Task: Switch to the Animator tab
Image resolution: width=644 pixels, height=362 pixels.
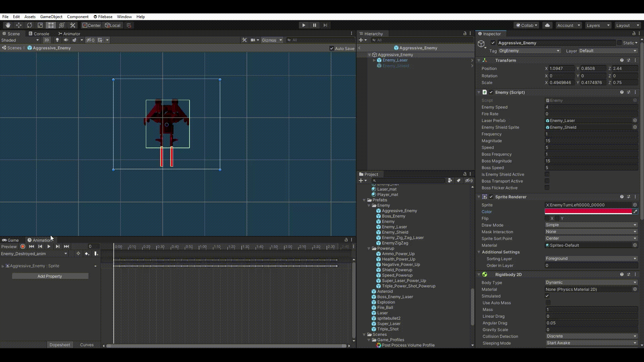Action: point(69,34)
